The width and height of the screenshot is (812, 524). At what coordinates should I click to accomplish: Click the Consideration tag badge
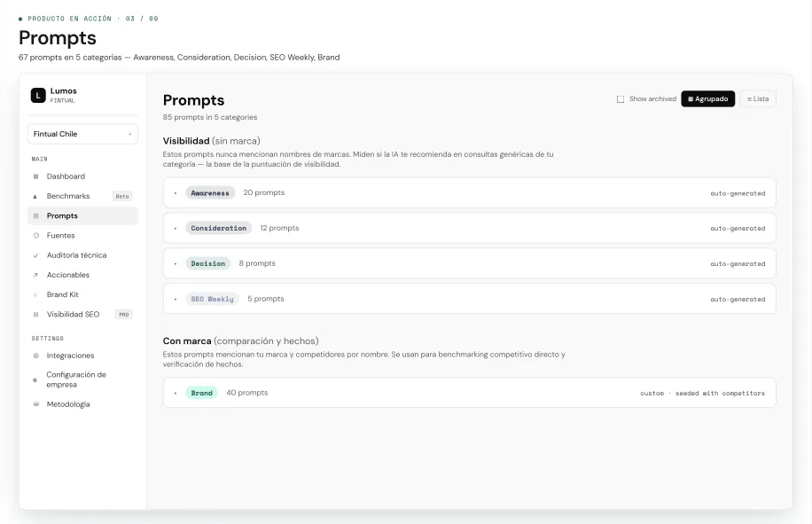(219, 229)
